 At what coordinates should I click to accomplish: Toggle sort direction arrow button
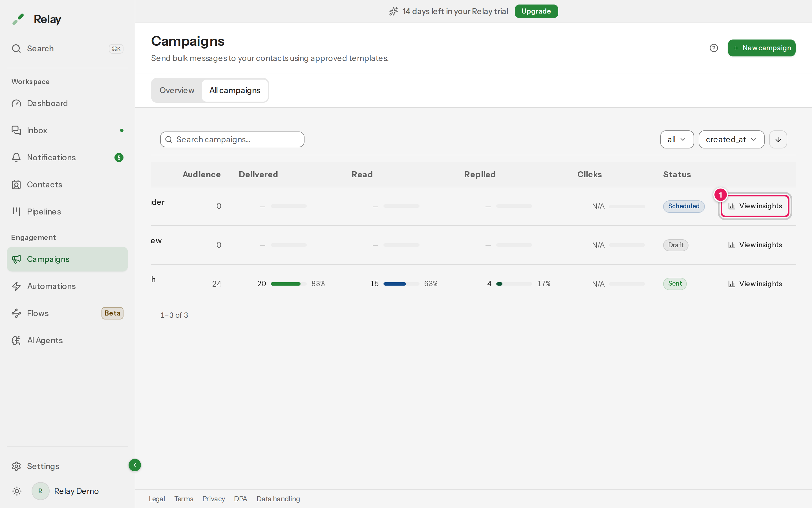pos(778,139)
